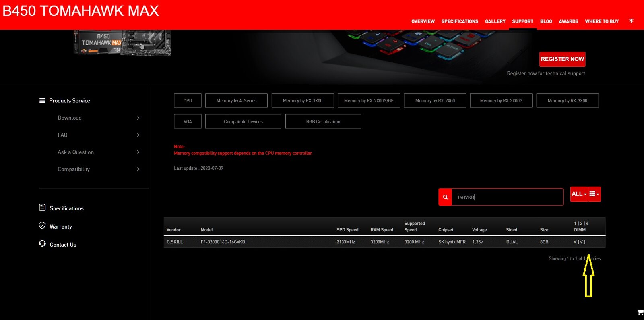The width and height of the screenshot is (644, 320).
Task: Click the 8GB size cell
Action: (x=544, y=242)
